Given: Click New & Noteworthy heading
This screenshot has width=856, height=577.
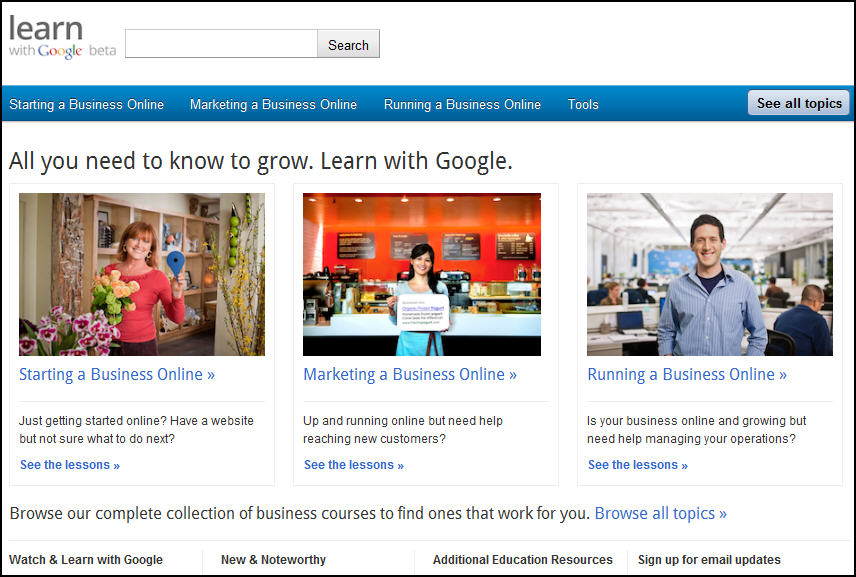Looking at the screenshot, I should point(273,560).
